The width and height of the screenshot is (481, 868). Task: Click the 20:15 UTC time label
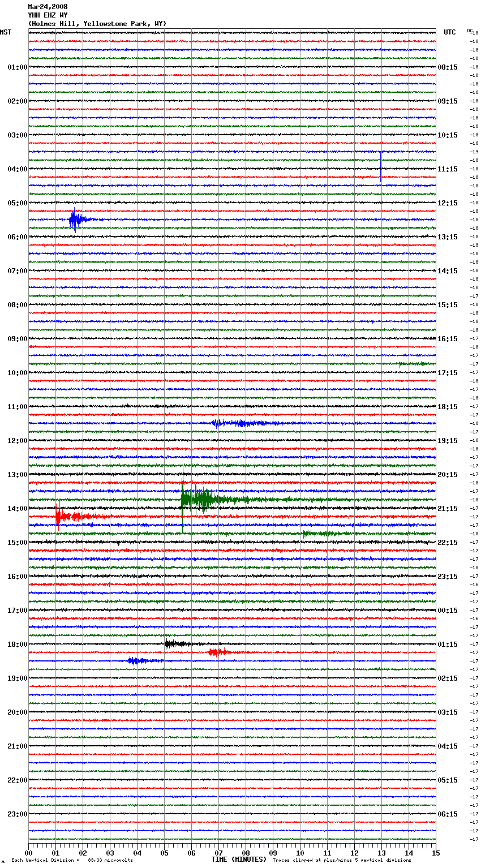448,475
